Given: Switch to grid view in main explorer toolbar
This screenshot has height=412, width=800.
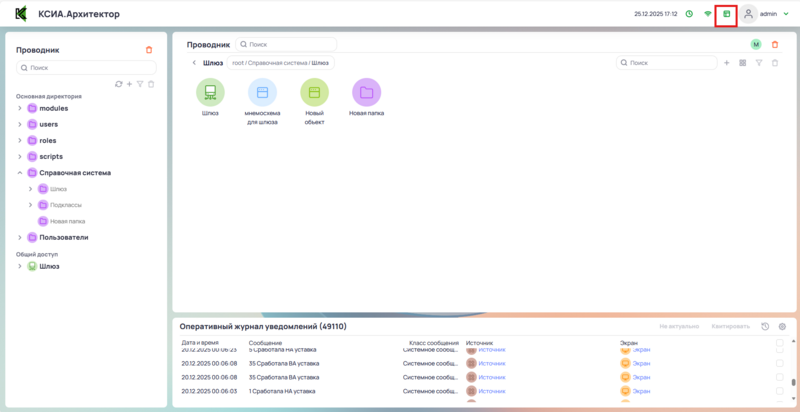Looking at the screenshot, I should [x=742, y=63].
